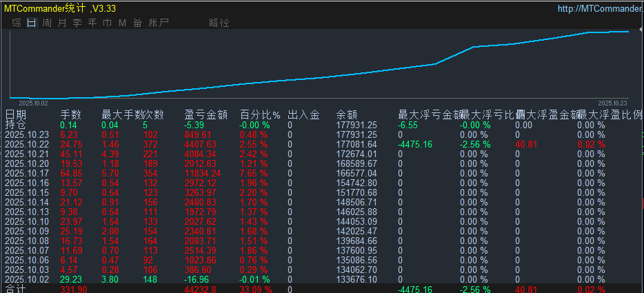
Task: Switch to the 月 monthly tab
Action: click(62, 23)
